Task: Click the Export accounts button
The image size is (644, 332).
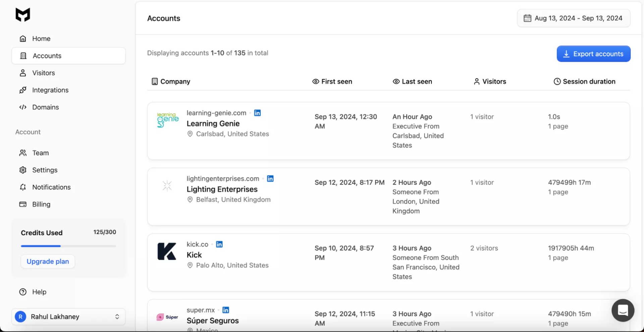Action: (x=593, y=54)
